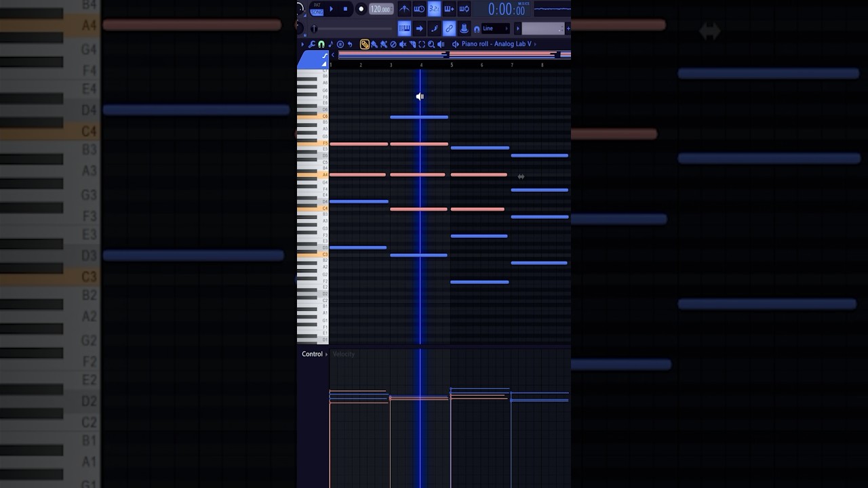Click the Stop button in transport
This screenshot has height=488, width=868.
[345, 9]
